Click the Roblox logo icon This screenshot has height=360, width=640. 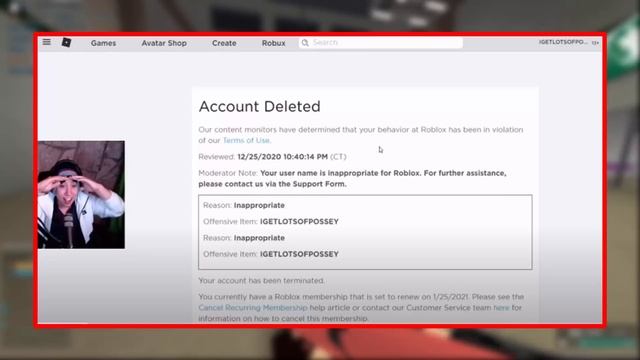tap(66, 42)
